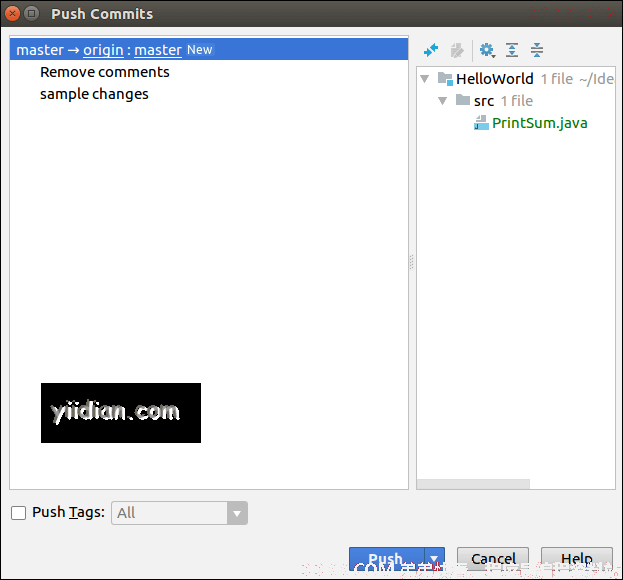Viewport: 623px width, 580px height.
Task: Click the master target branch link
Action: point(158,50)
